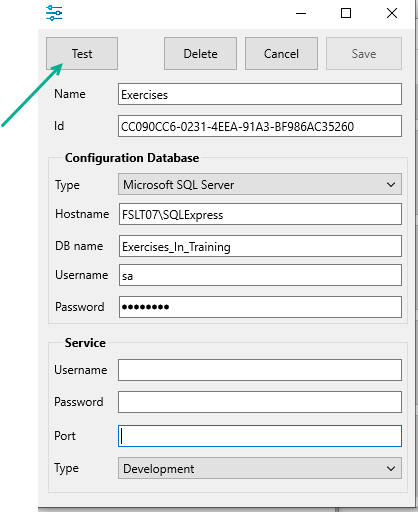Click the greyed-out Save button
Screen dimensions: 418x512
(x=364, y=53)
